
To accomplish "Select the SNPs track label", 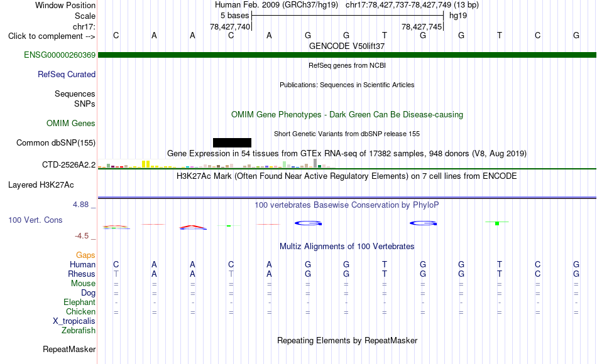I will point(85,104).
